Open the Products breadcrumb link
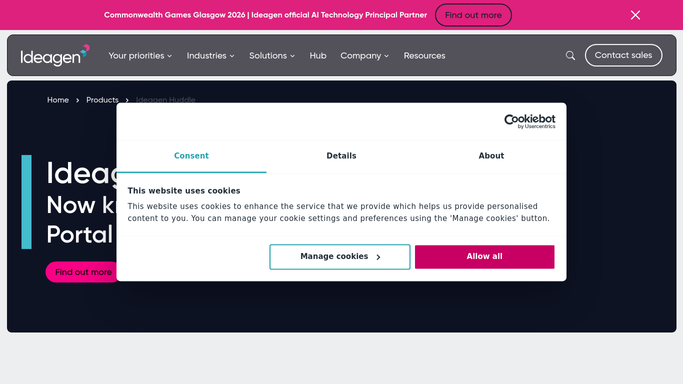The image size is (683, 384). pyautogui.click(x=102, y=100)
